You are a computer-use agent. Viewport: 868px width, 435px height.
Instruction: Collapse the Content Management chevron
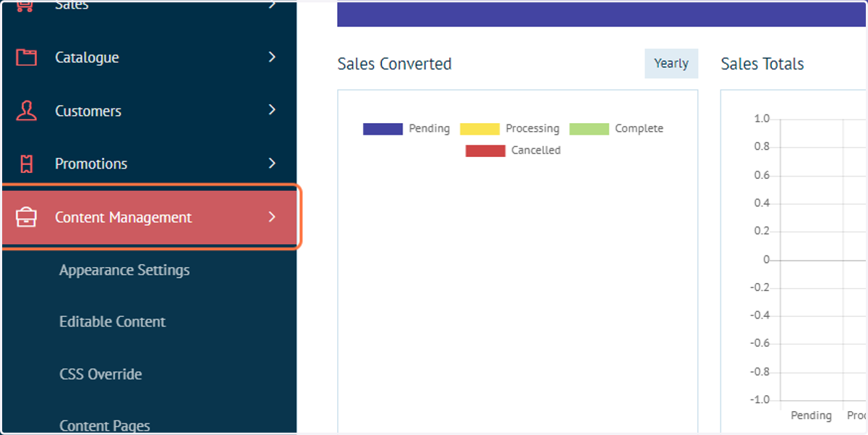272,216
